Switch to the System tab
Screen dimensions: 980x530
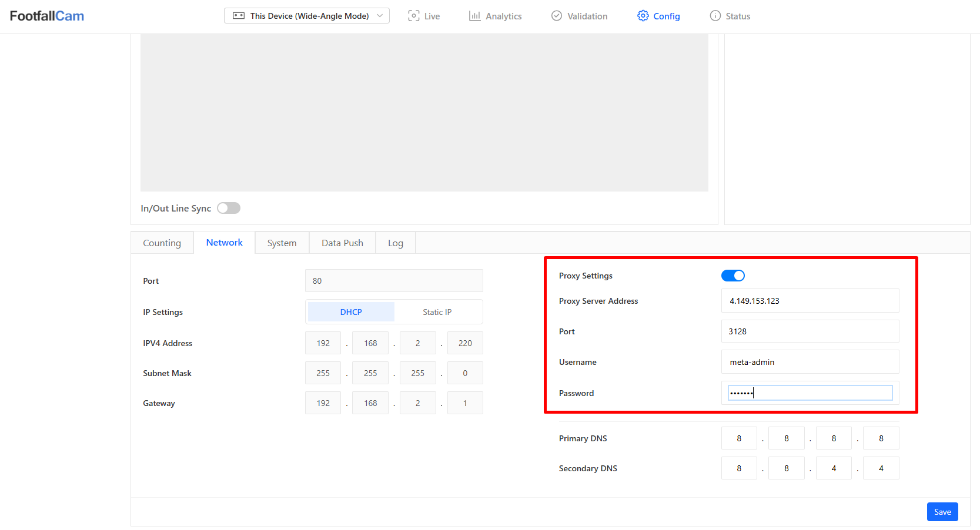282,243
